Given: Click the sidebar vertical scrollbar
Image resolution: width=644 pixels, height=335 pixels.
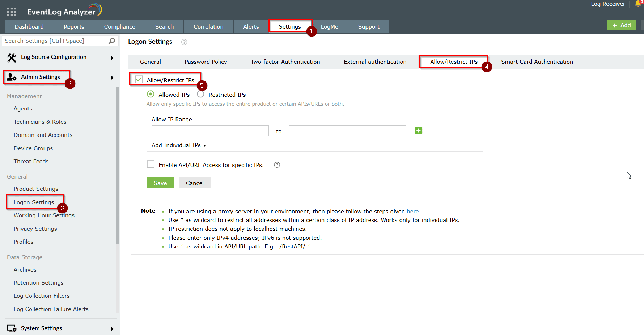Looking at the screenshot, I should tap(117, 166).
